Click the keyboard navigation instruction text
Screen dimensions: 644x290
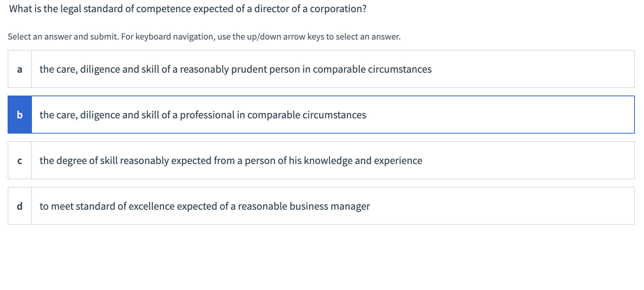pyautogui.click(x=204, y=37)
